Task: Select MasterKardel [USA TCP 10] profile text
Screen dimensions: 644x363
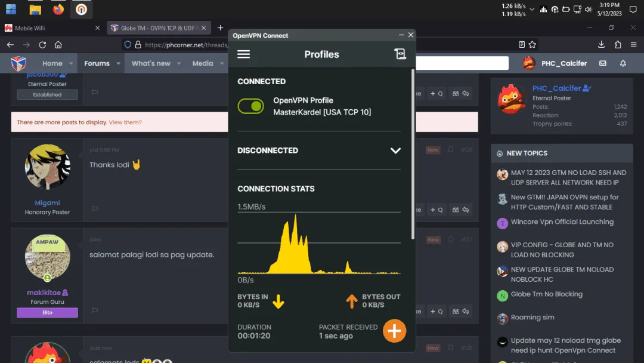Action: click(322, 112)
